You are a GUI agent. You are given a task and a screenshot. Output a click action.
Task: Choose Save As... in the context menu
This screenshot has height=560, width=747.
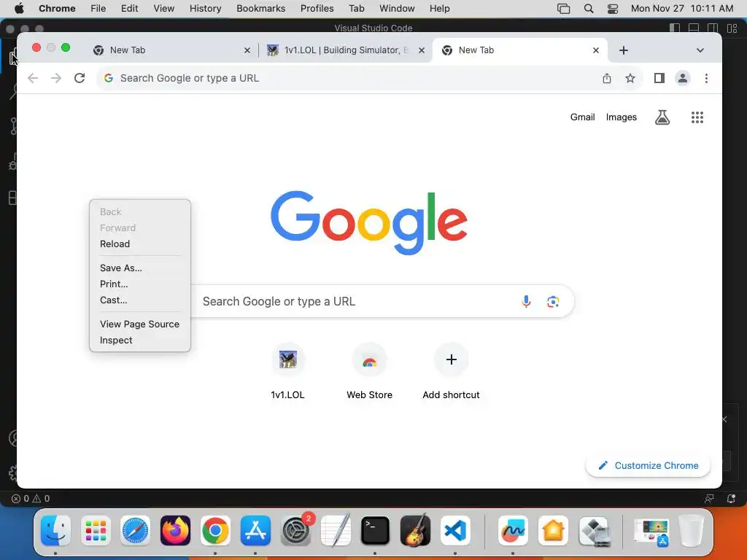click(x=140, y=268)
